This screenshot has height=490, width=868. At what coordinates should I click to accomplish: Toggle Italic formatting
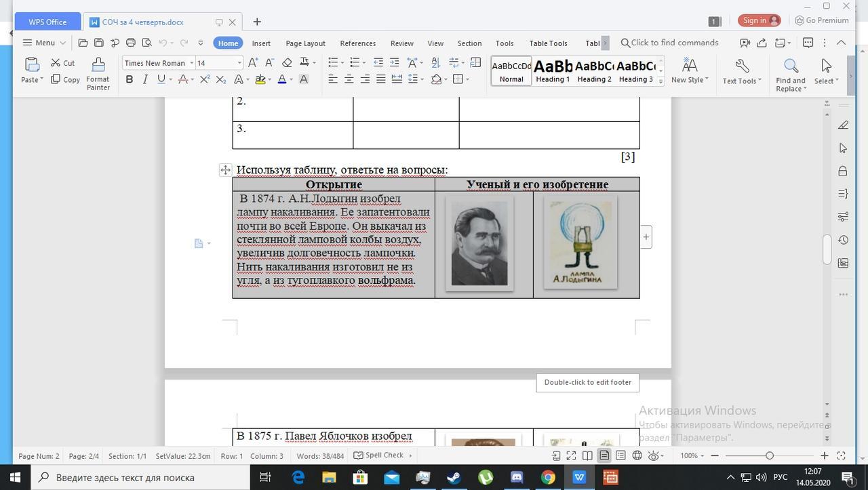coord(144,79)
